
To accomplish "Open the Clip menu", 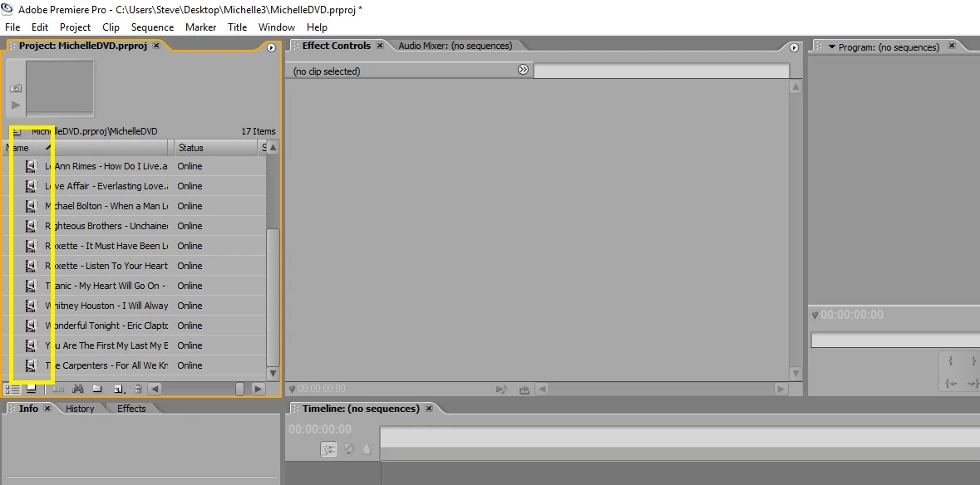I will coord(111,27).
